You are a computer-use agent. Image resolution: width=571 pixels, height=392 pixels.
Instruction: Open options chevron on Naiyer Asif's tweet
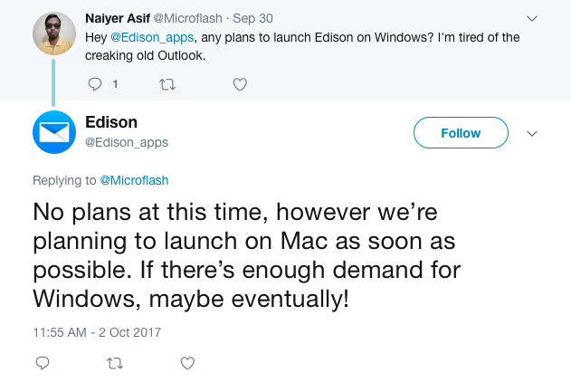point(532,19)
